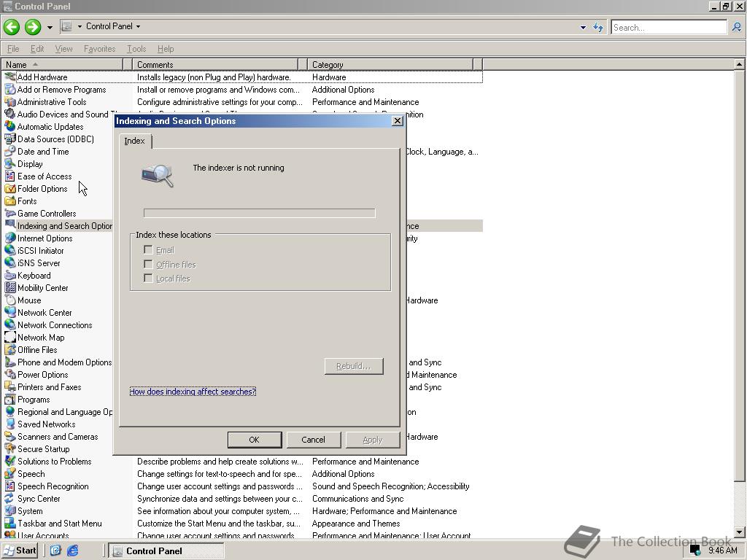
Task: Click the scrollbar up arrow
Action: coord(739,64)
